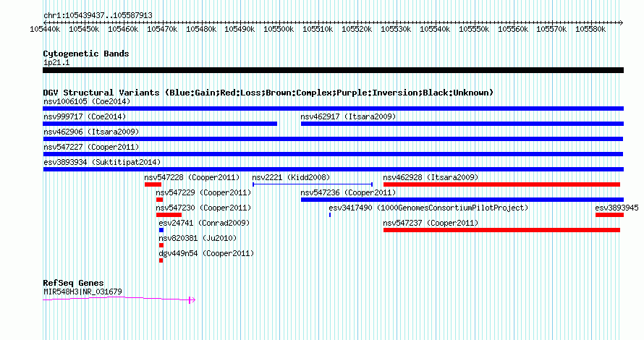Click the dgv449n54 small red loss bar
Screen dimensions: 644x340
pyautogui.click(x=161, y=260)
